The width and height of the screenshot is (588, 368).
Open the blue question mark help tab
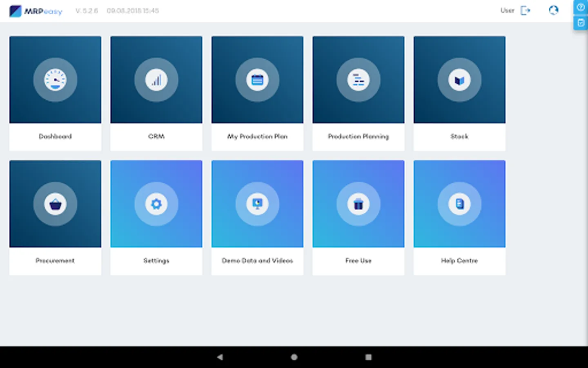pos(581,7)
